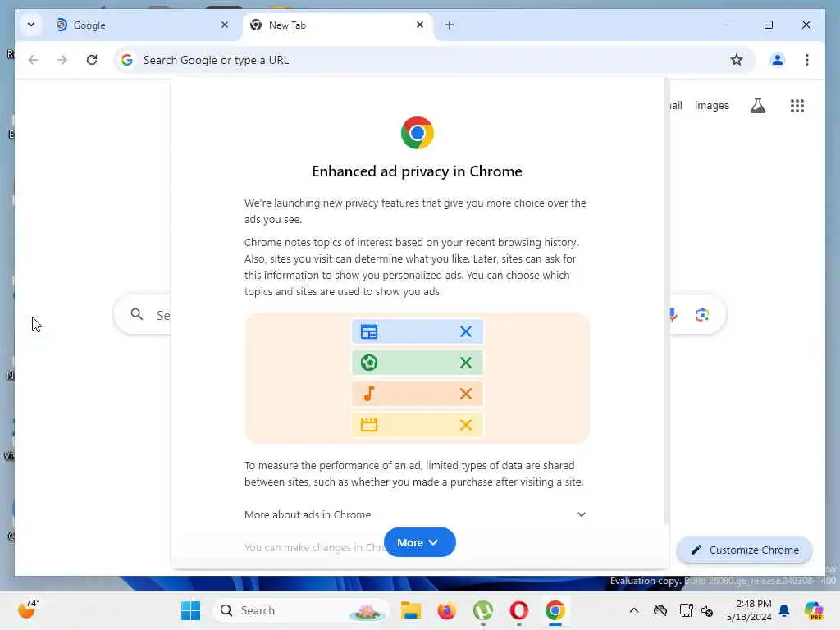This screenshot has height=630, width=840.
Task: Search by image with Google Lens icon
Action: coord(702,314)
